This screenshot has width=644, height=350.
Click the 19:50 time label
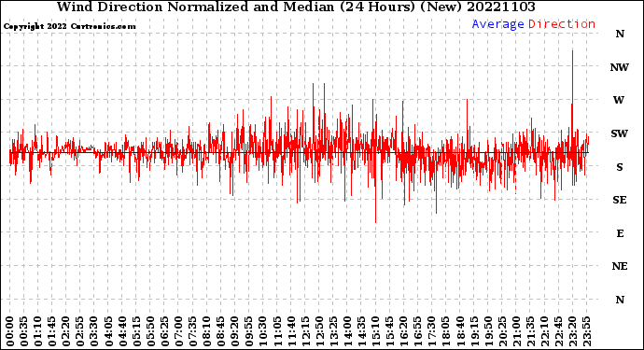pyautogui.click(x=488, y=331)
